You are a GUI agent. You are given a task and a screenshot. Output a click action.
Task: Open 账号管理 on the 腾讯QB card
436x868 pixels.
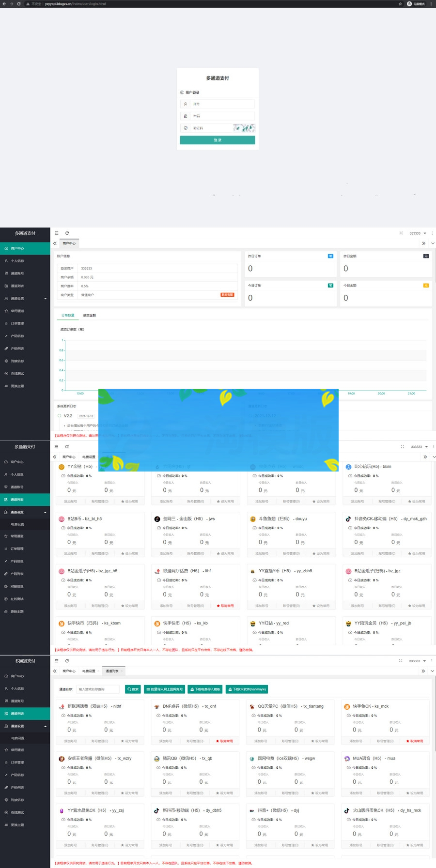195,793
